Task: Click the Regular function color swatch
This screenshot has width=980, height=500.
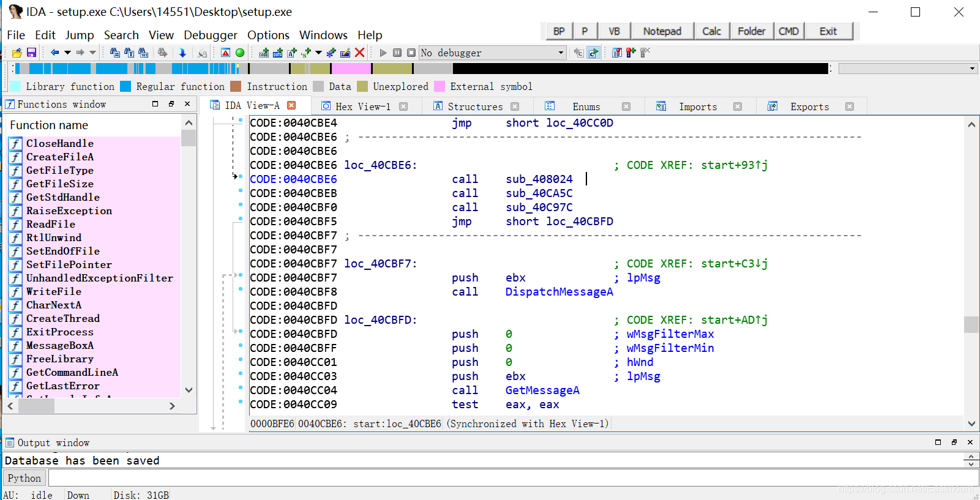Action: 125,86
